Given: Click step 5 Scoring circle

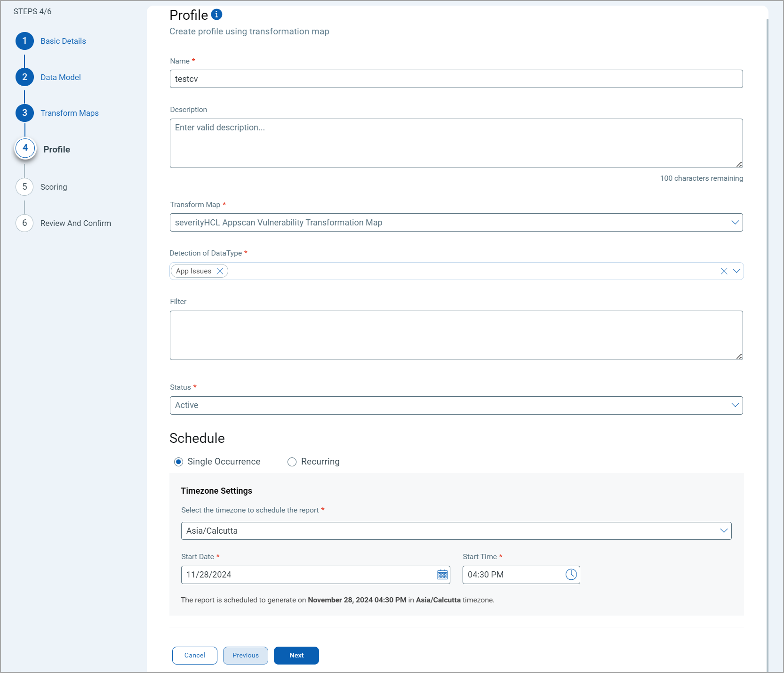Looking at the screenshot, I should point(24,187).
